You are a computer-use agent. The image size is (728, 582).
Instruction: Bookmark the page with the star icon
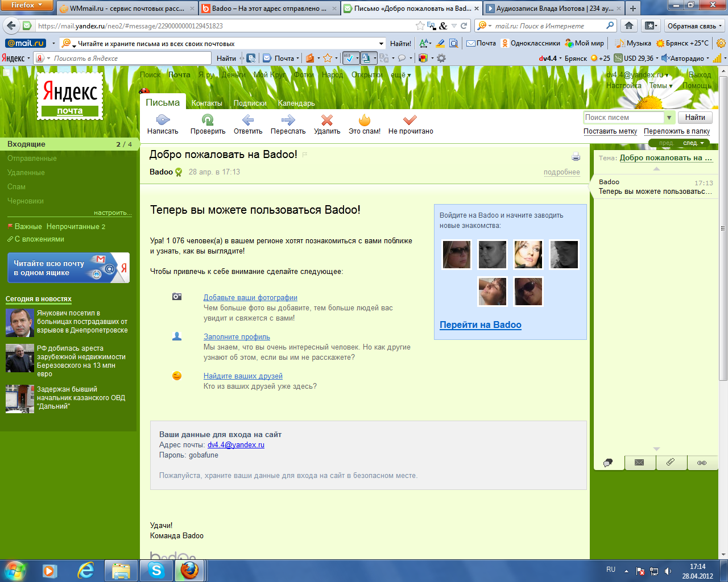(x=420, y=26)
